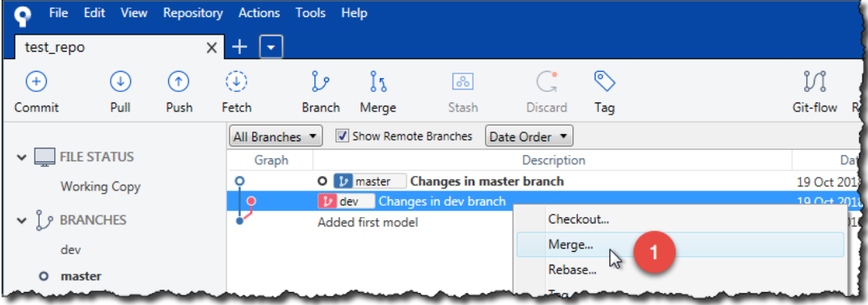
Task: Open the Date Order dropdown
Action: pos(529,136)
